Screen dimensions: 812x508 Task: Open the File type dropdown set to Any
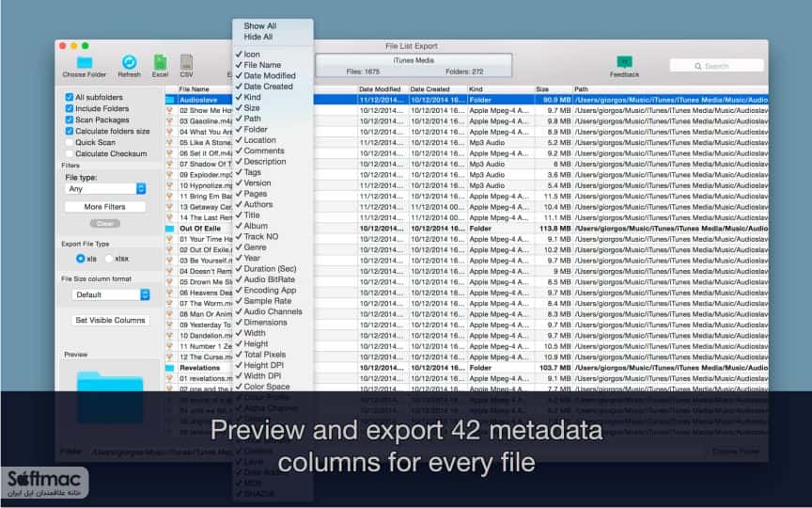pyautogui.click(x=105, y=189)
